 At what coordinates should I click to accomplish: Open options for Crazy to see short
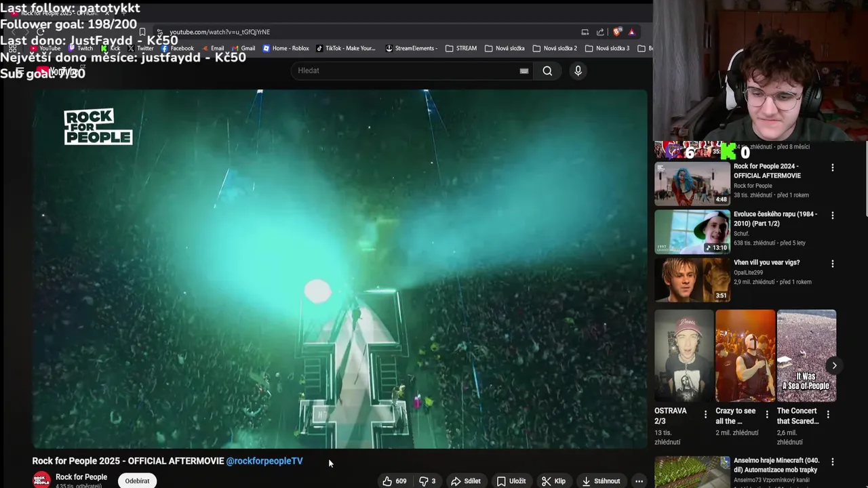click(x=767, y=414)
